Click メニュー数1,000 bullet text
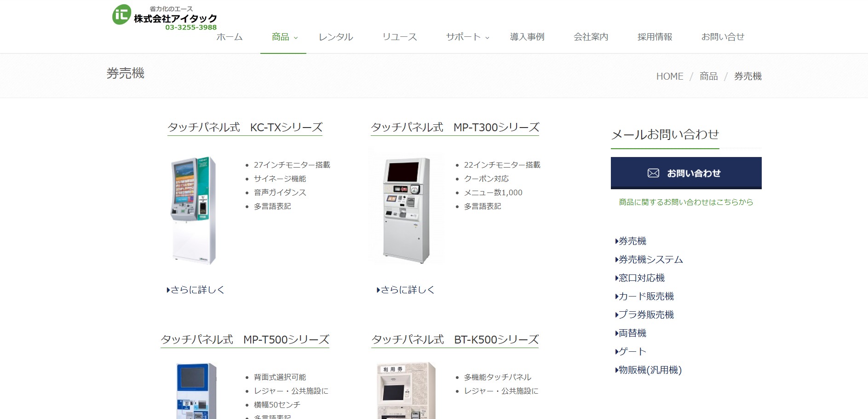This screenshot has height=419, width=868. coord(493,192)
